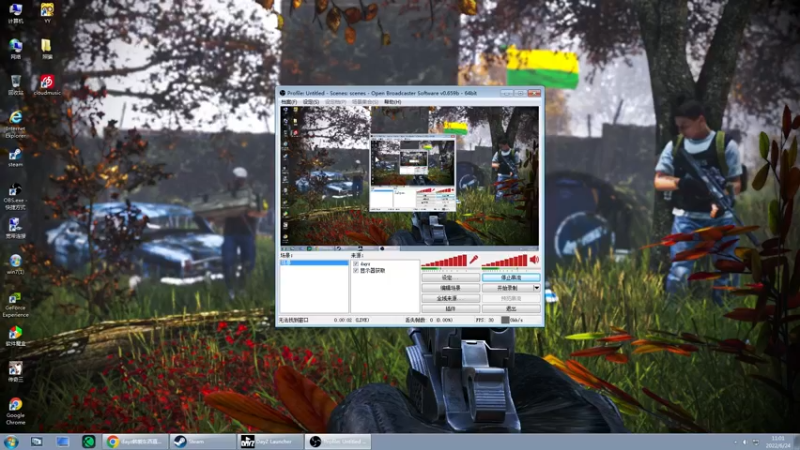
Task: Click the taskbar clock
Action: [778, 442]
